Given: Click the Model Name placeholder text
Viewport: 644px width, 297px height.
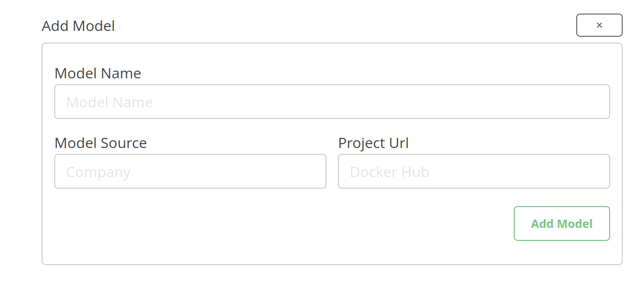Looking at the screenshot, I should click(109, 102).
